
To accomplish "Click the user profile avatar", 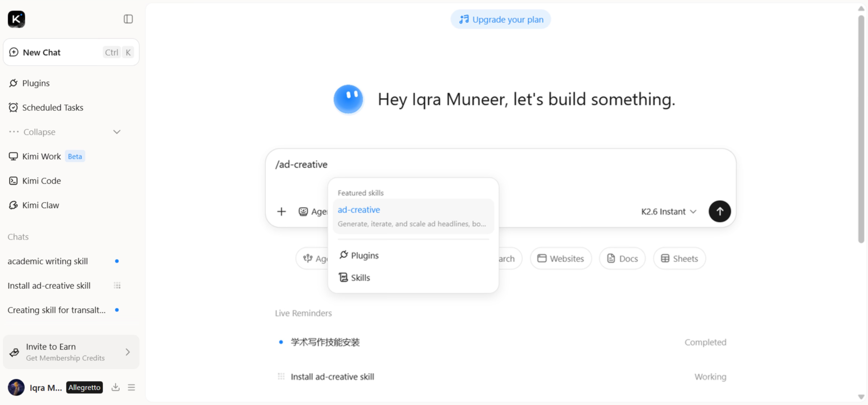I will pos(16,387).
